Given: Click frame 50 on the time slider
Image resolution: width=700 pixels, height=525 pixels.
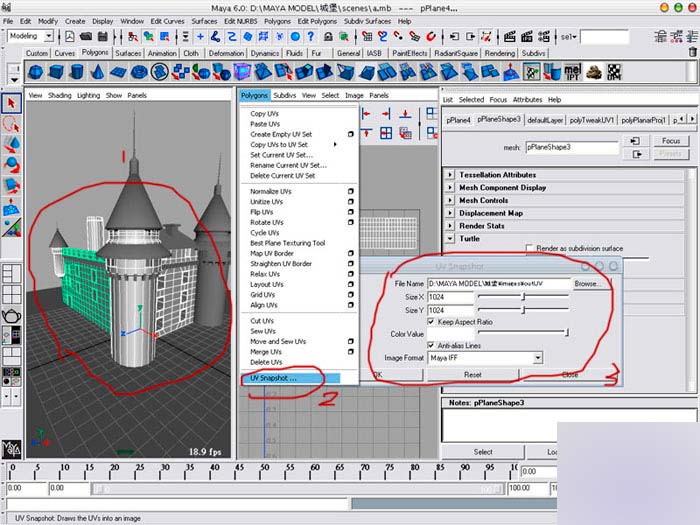Looking at the screenshot, I should tap(265, 471).
